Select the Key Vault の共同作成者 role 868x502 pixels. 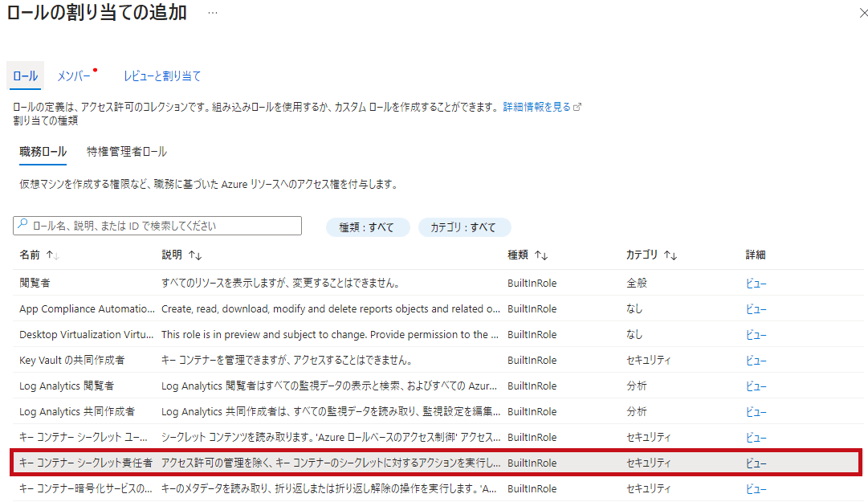pyautogui.click(x=72, y=361)
